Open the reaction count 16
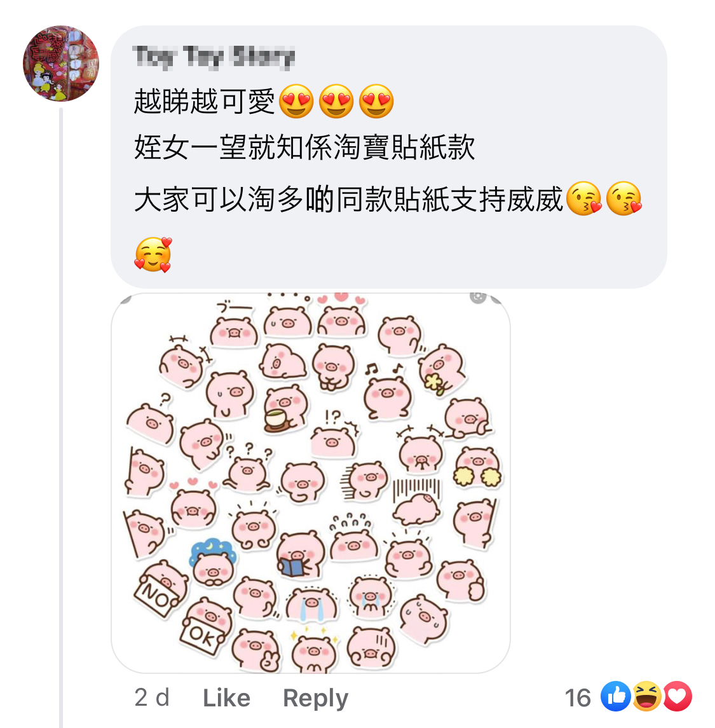715x728 pixels. click(578, 698)
